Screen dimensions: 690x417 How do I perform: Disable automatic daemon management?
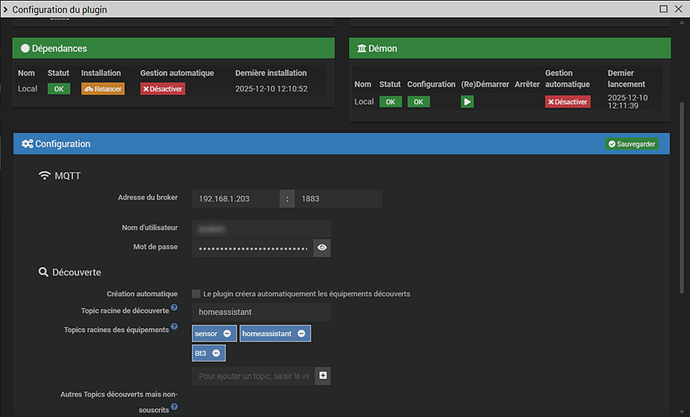tap(567, 102)
